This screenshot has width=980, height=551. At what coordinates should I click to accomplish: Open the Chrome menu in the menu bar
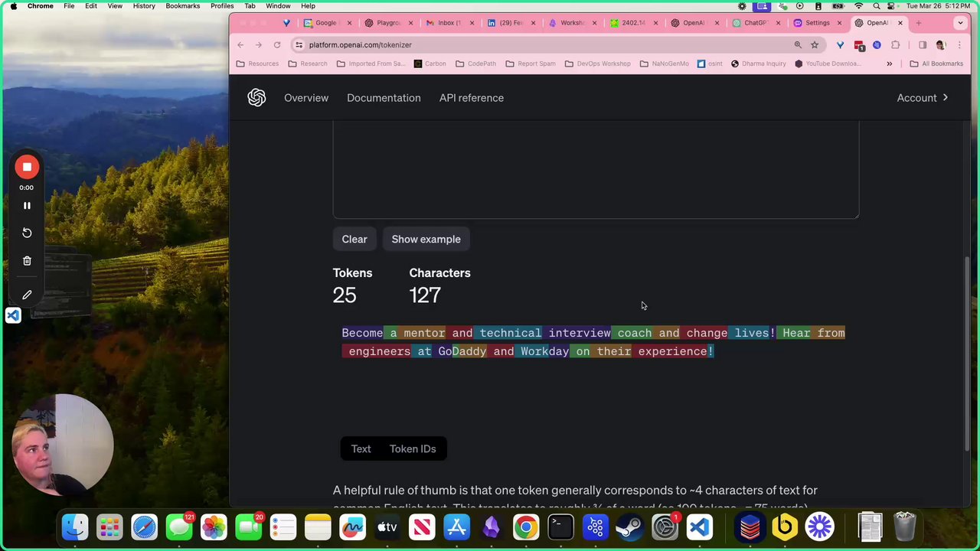click(41, 6)
